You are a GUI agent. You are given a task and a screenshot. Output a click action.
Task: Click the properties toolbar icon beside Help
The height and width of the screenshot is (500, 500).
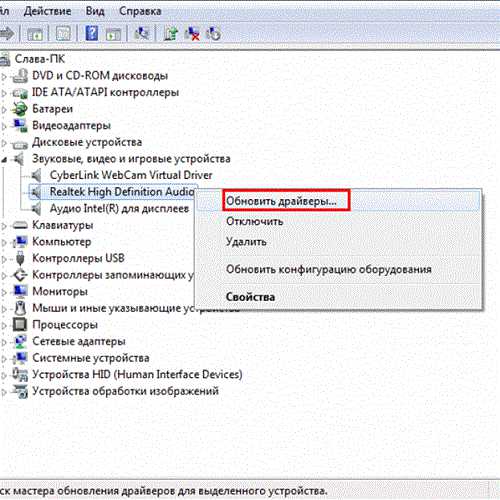113,34
